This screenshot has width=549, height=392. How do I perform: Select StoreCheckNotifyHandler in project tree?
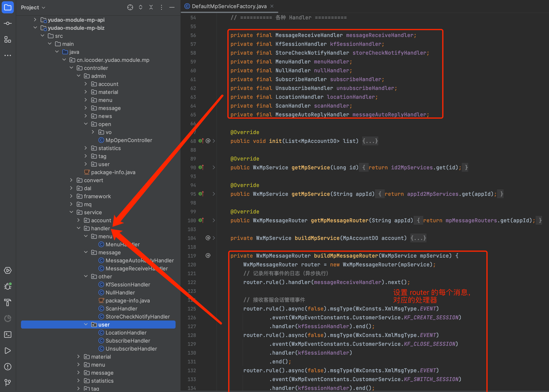click(x=137, y=317)
